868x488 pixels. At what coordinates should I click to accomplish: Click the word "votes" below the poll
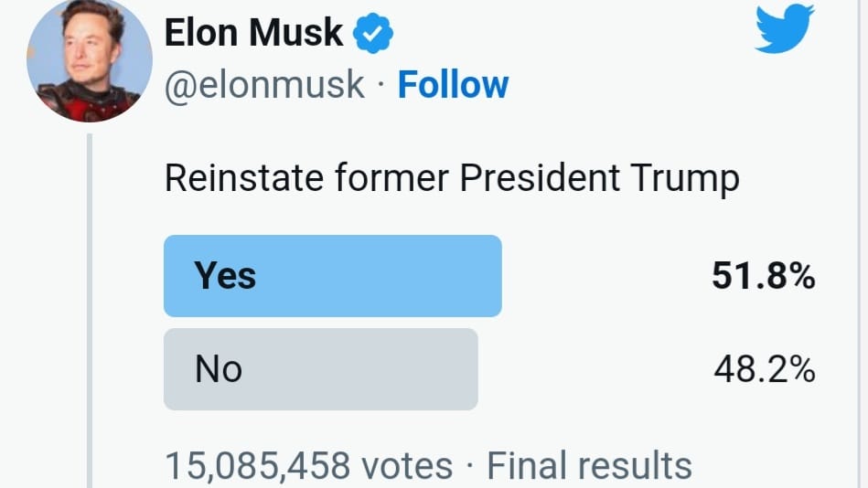click(407, 465)
